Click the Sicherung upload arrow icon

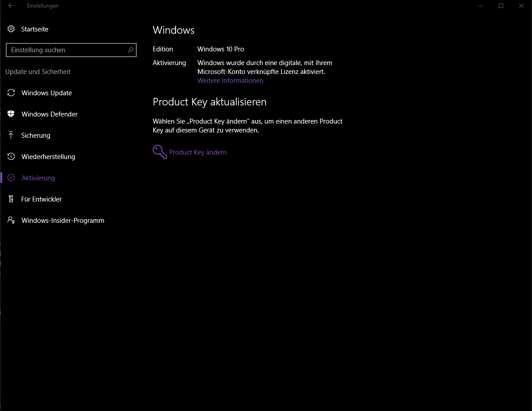coord(11,136)
